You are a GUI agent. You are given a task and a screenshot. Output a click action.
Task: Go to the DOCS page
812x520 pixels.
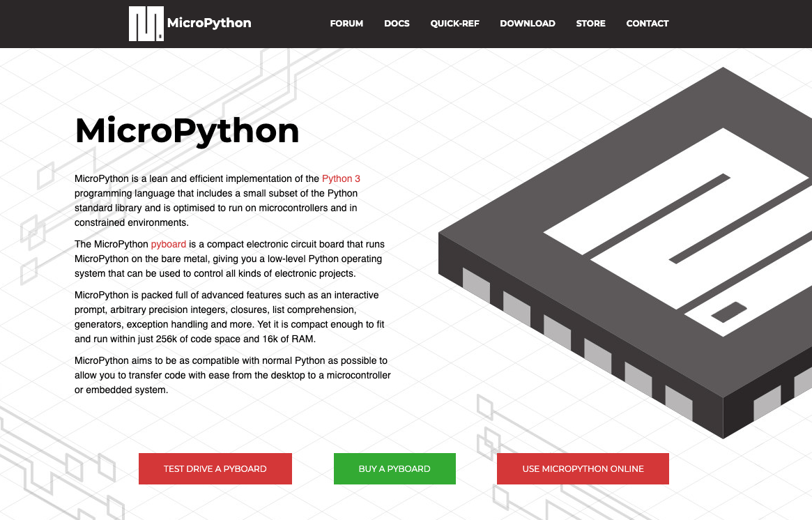397,24
